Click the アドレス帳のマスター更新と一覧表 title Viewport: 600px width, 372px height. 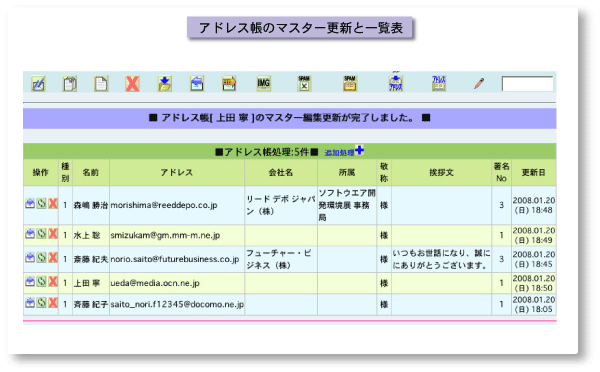point(300,28)
